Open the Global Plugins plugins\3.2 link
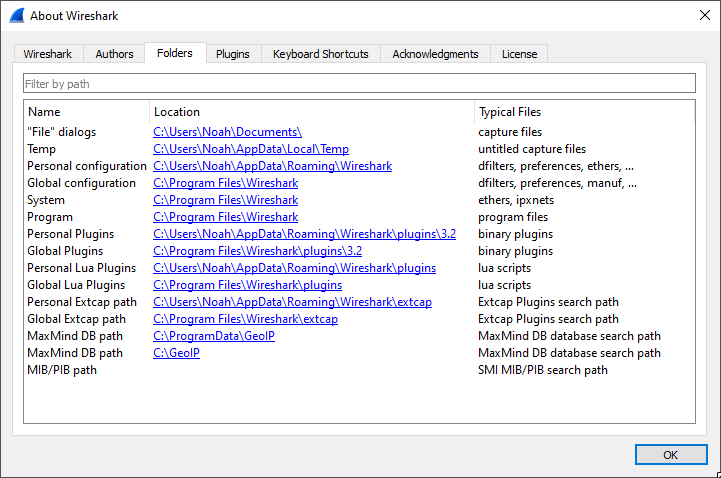This screenshot has width=721, height=478. tap(258, 251)
